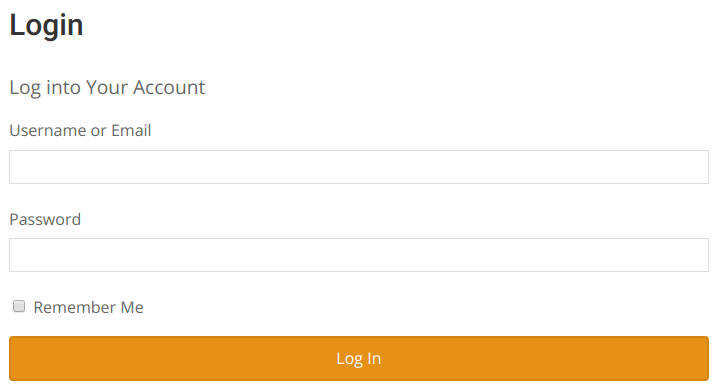The height and width of the screenshot is (391, 717).
Task: Click the Log In text on orange button
Action: (358, 359)
